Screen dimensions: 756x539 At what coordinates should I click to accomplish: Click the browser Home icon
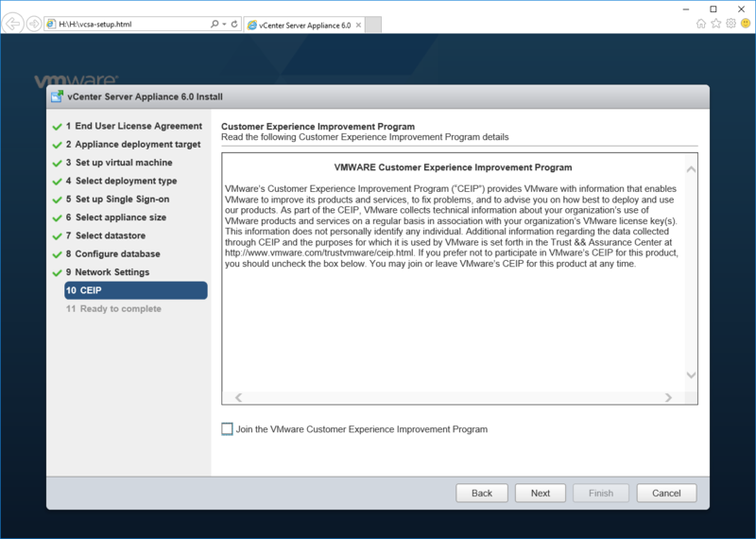click(x=701, y=24)
